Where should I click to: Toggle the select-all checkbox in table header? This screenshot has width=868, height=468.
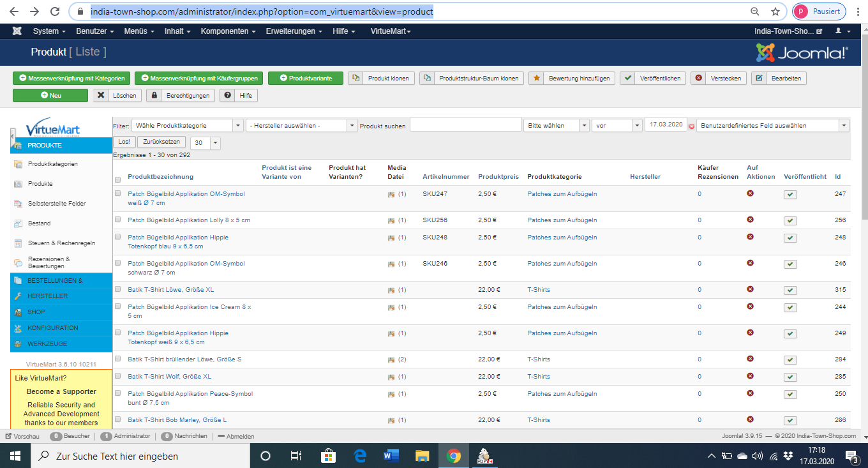pos(117,180)
